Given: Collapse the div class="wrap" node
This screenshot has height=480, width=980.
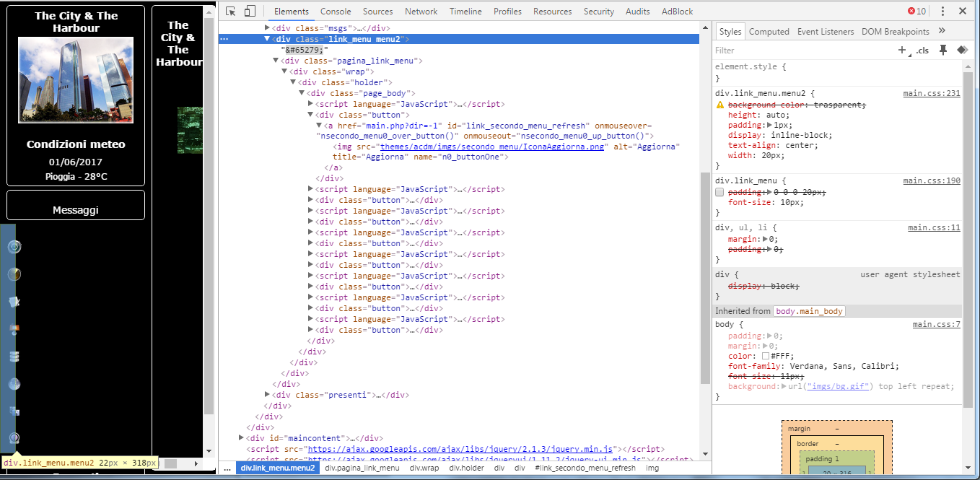Looking at the screenshot, I should (x=285, y=72).
